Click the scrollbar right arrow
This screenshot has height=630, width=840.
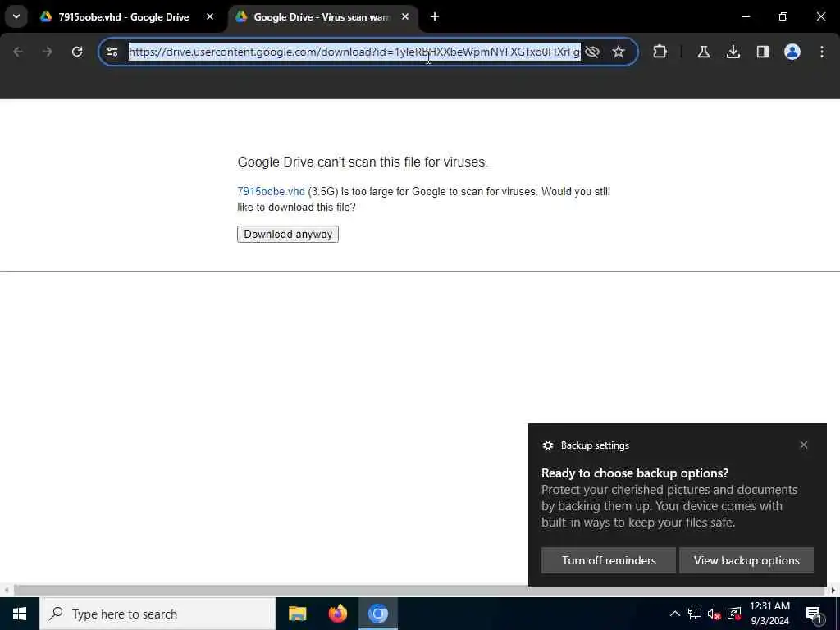[x=833, y=591]
